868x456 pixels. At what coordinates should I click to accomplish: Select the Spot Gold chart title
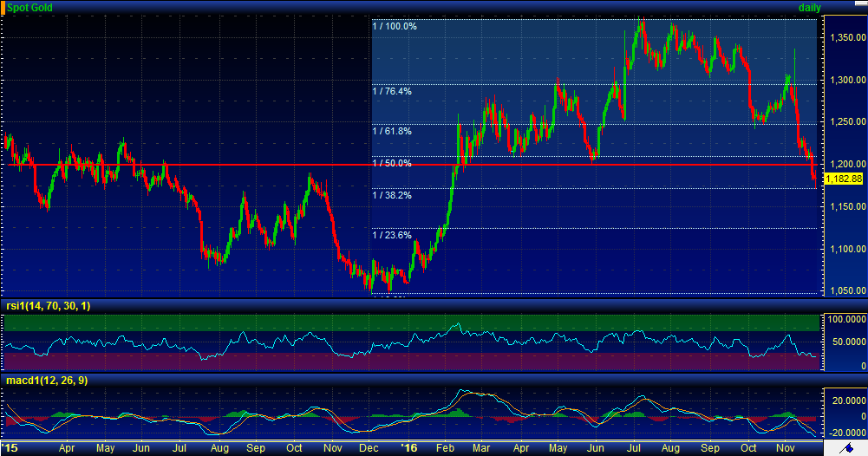click(x=30, y=8)
